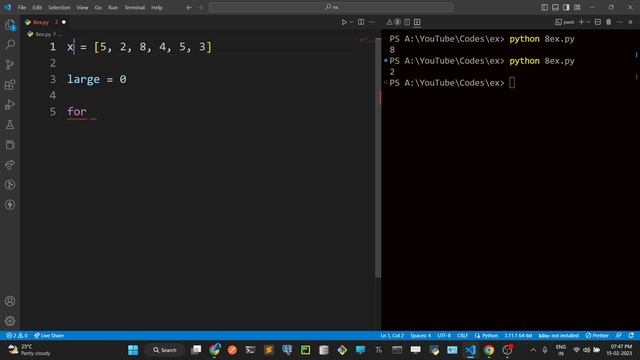Open the Edit menu
640x360 pixels.
[x=37, y=7]
